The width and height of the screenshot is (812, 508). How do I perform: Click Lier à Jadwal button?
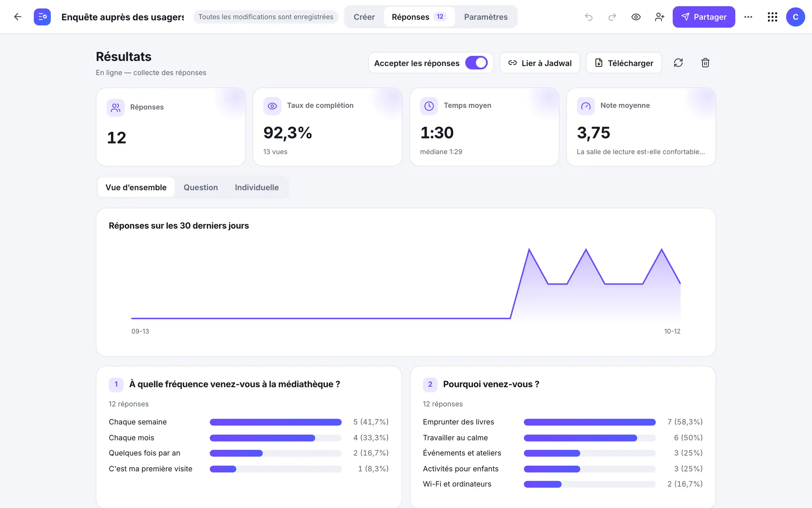(540, 63)
